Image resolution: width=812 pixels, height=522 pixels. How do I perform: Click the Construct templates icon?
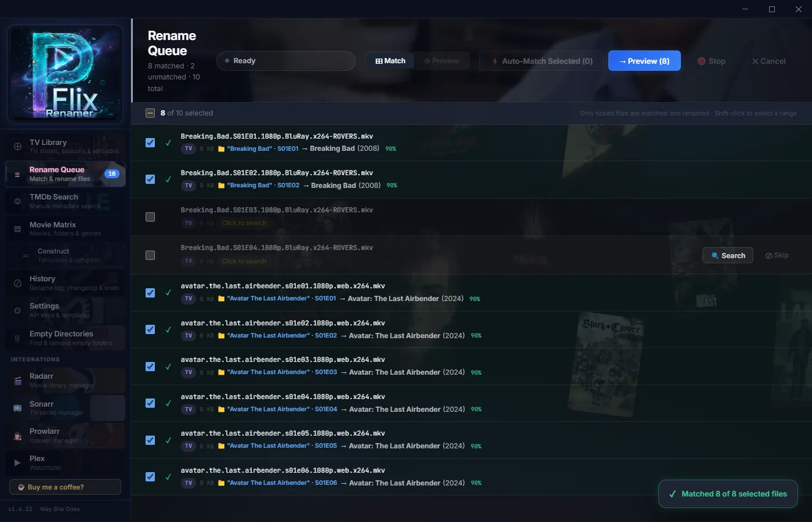point(26,256)
